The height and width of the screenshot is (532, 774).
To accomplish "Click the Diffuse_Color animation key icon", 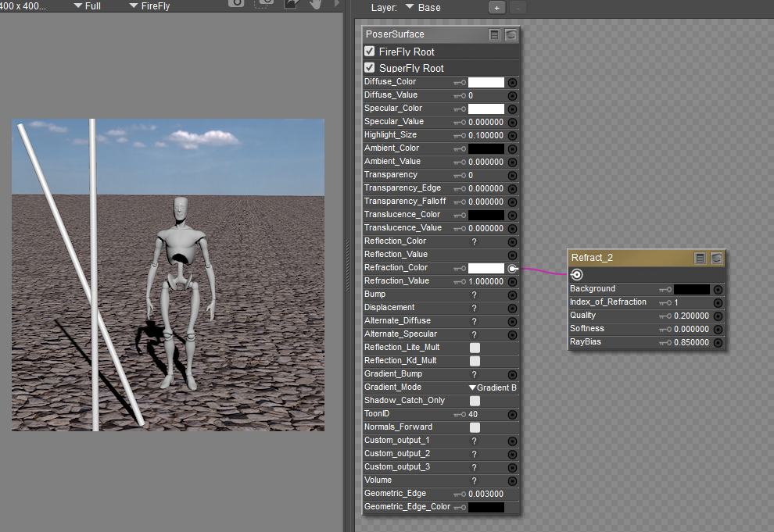I will pyautogui.click(x=460, y=82).
